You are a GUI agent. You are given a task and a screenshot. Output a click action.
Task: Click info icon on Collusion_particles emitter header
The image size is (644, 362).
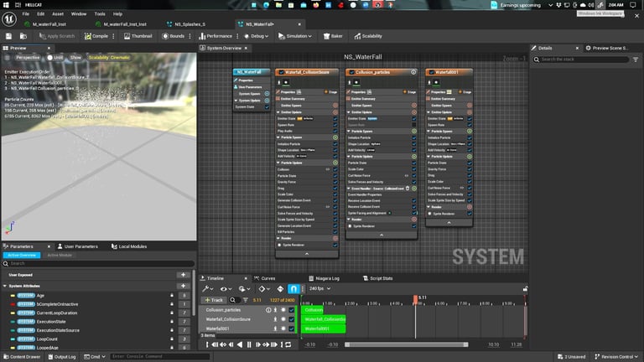[x=413, y=72]
